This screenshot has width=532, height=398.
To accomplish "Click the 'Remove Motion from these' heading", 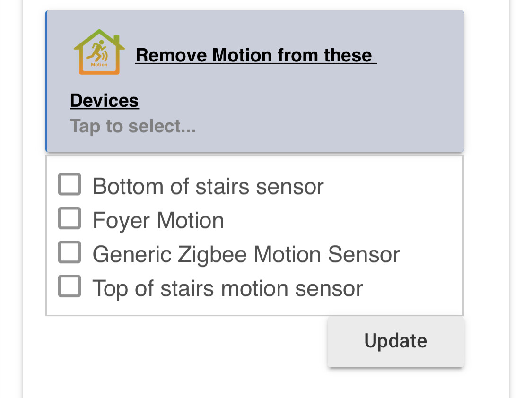I will click(x=256, y=55).
